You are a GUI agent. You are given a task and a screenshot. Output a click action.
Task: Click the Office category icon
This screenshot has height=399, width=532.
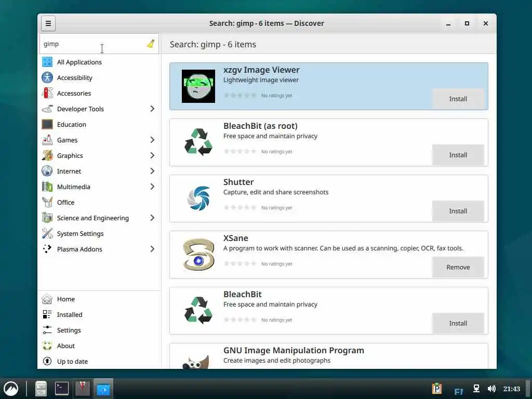pyautogui.click(x=47, y=202)
